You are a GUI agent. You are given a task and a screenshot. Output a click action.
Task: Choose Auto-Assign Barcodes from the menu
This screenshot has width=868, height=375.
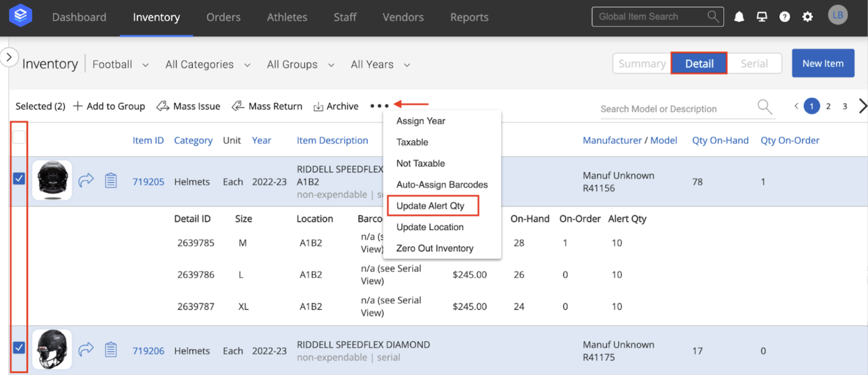pyautogui.click(x=442, y=184)
